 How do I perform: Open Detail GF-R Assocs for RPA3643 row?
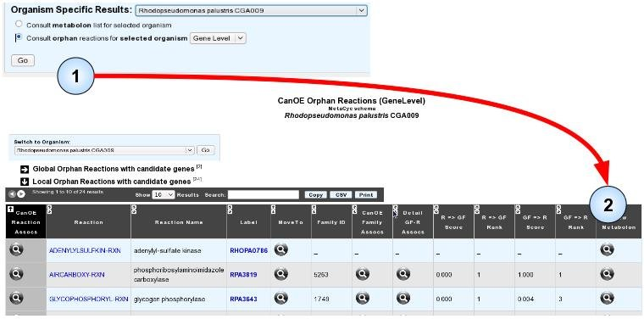point(403,299)
